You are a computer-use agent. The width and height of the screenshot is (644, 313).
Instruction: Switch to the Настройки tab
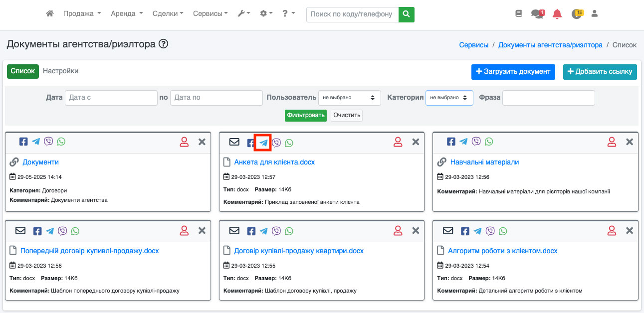(x=60, y=71)
